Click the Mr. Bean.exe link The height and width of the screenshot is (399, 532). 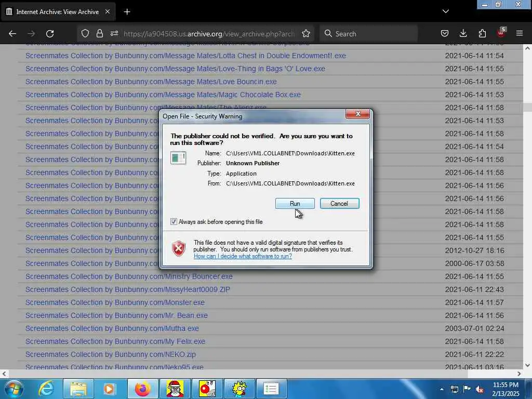(116, 315)
